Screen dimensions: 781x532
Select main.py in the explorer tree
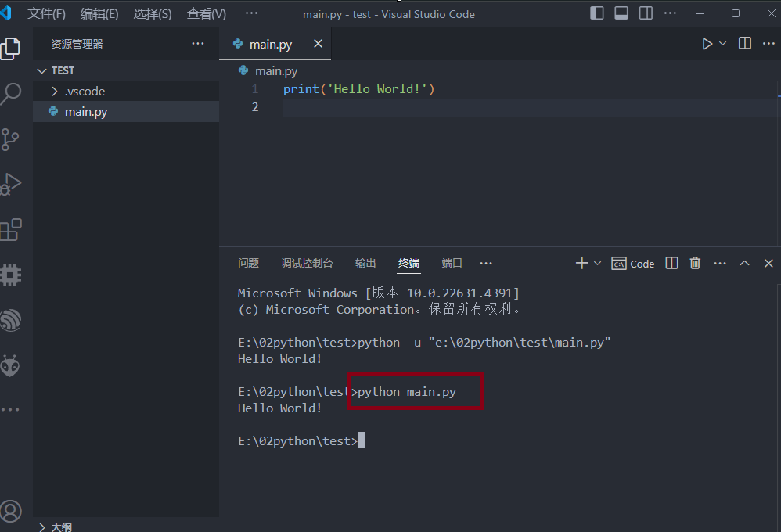86,112
